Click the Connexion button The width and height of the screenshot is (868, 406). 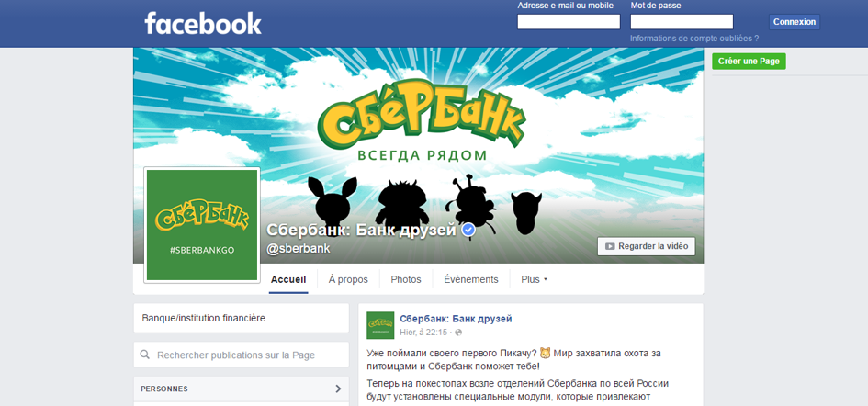click(x=795, y=22)
